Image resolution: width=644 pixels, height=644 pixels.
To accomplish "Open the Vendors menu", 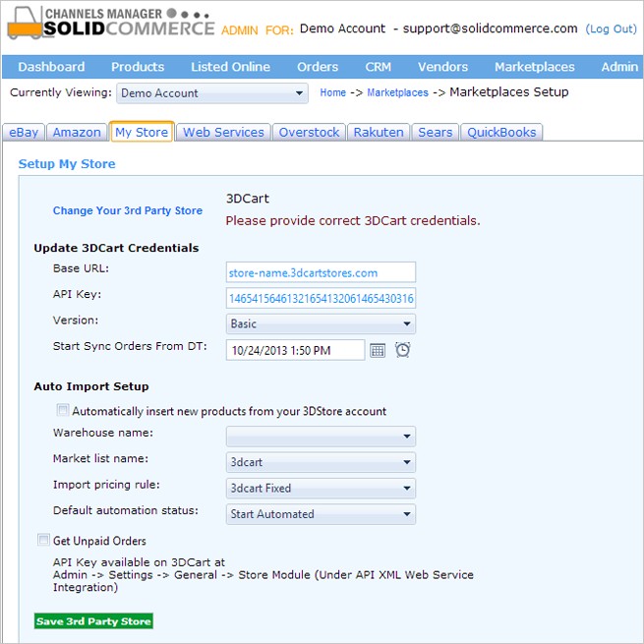I will (x=442, y=67).
